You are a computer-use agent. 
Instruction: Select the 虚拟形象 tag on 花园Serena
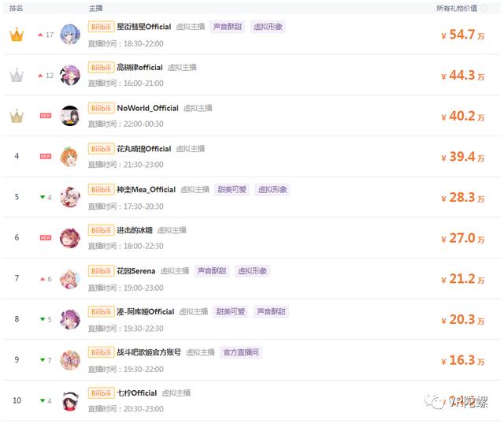(253, 271)
